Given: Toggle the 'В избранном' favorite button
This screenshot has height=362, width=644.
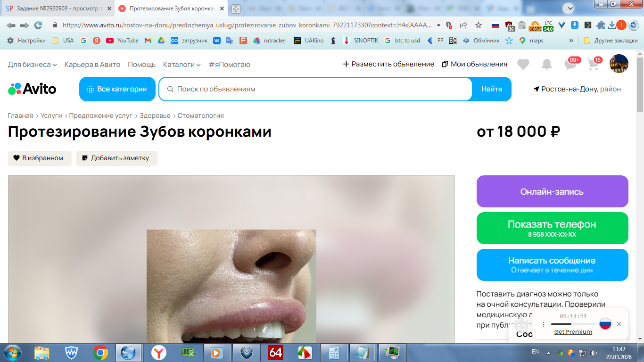Looking at the screenshot, I should (40, 158).
